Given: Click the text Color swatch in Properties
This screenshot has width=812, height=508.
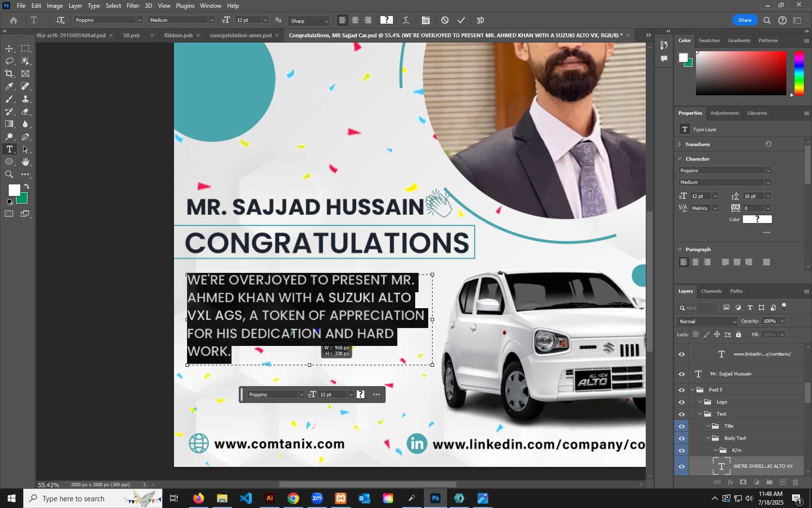Looking at the screenshot, I should (x=757, y=220).
